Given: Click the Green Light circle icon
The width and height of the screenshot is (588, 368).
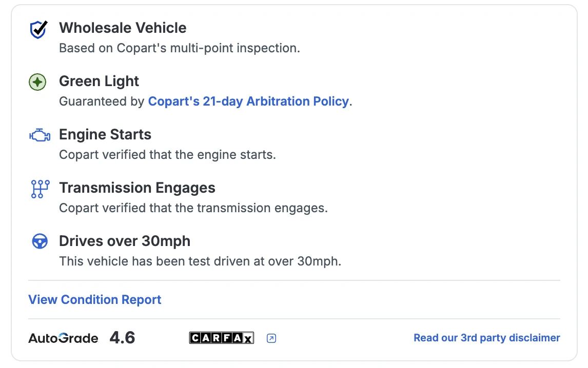Looking at the screenshot, I should (37, 82).
